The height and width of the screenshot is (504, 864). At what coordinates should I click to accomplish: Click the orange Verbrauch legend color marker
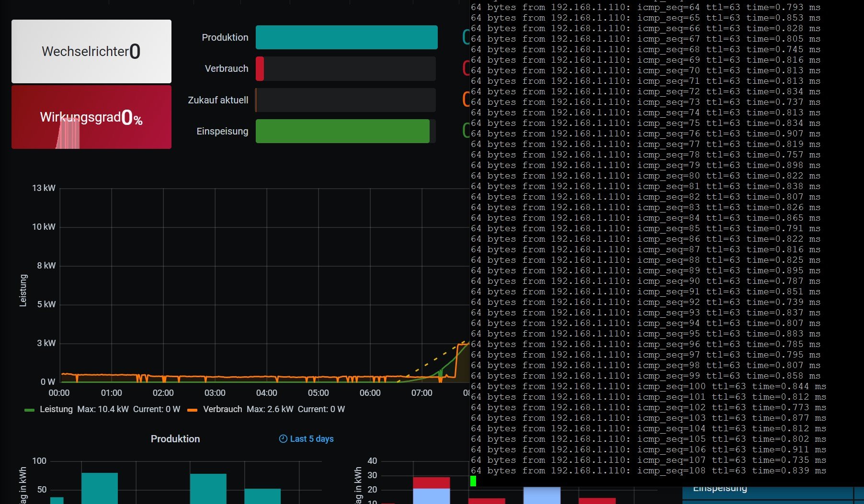pyautogui.click(x=193, y=410)
